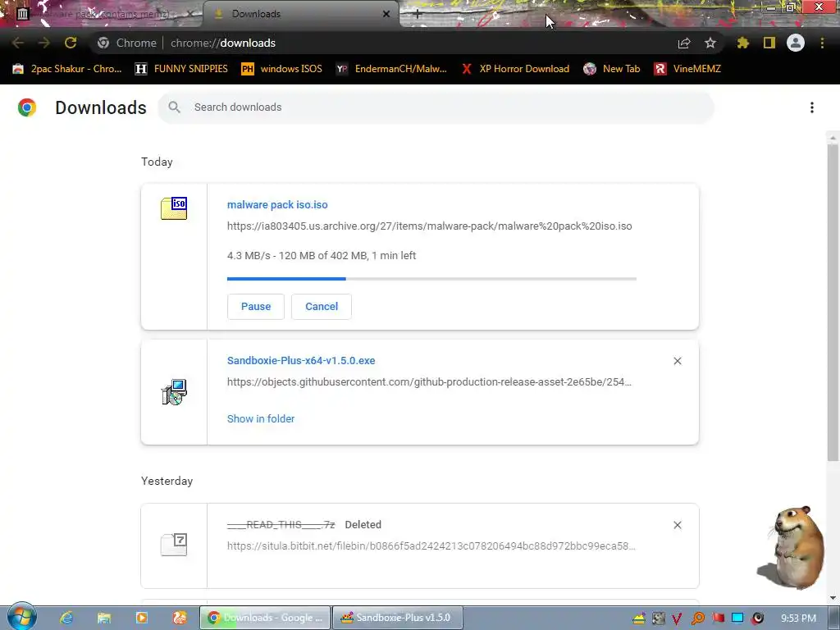Viewport: 840px width, 630px height.
Task: Go back using the back arrow
Action: [18, 43]
